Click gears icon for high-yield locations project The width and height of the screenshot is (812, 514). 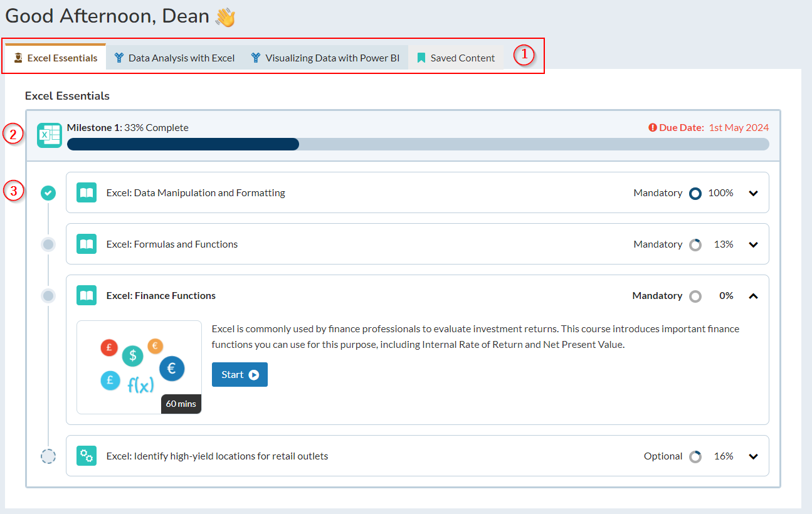pyautogui.click(x=87, y=456)
